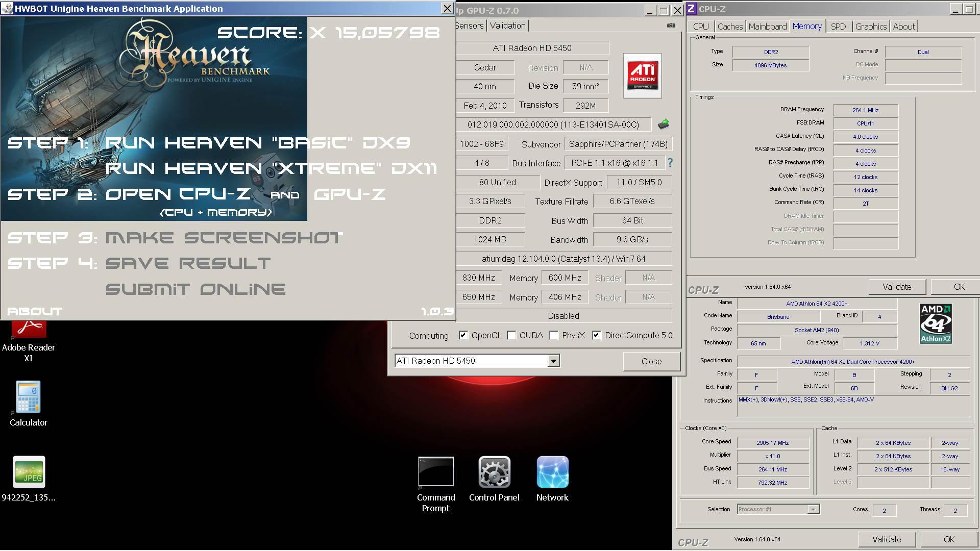Open the Mainboard tab
This screenshot has height=551, width=980.
pos(768,27)
